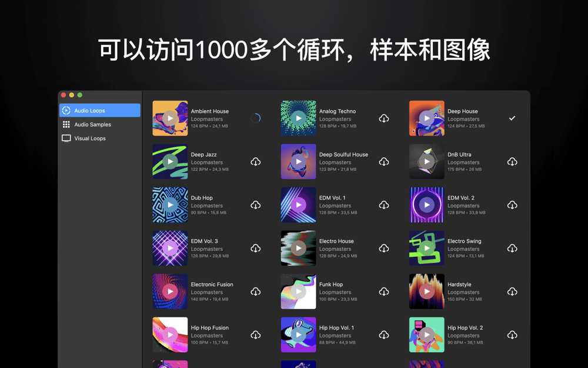Play the EDM Vol. 3 thumbnail
Viewport: 588px width, 368px height.
point(171,248)
